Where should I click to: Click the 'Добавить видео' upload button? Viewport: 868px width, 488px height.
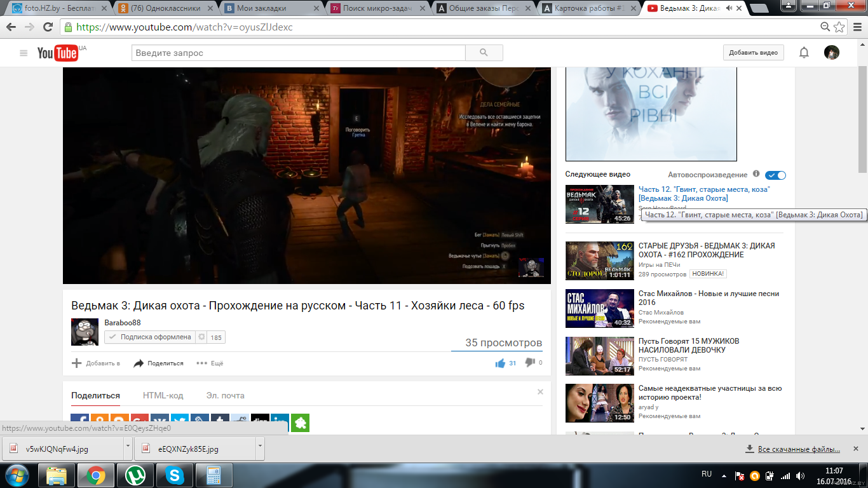(x=753, y=53)
